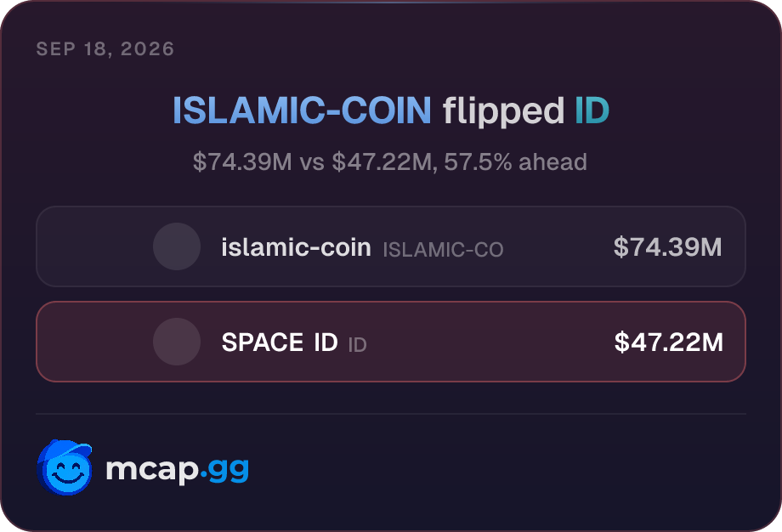Screen dimensions: 782x532
Task: Open the SPACE ID row card
Action: coord(391,342)
